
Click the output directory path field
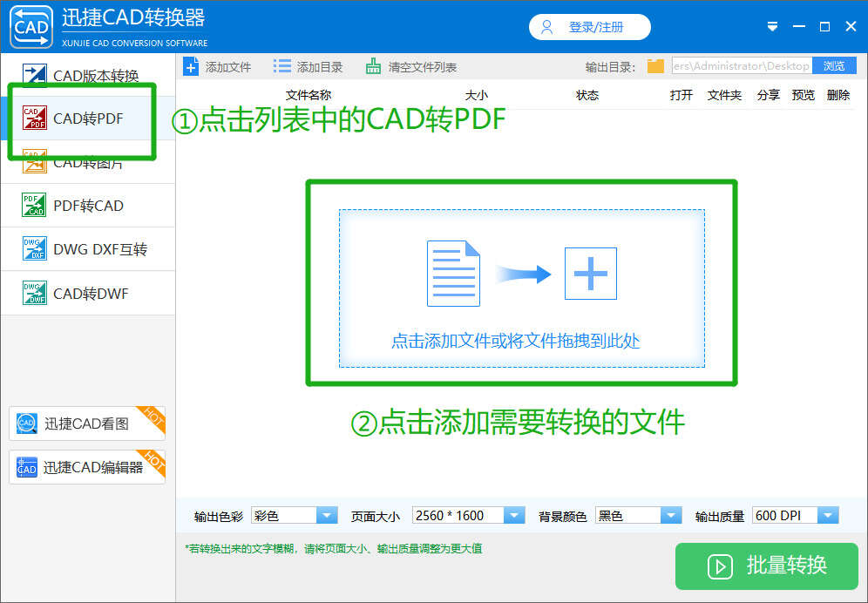tap(742, 66)
